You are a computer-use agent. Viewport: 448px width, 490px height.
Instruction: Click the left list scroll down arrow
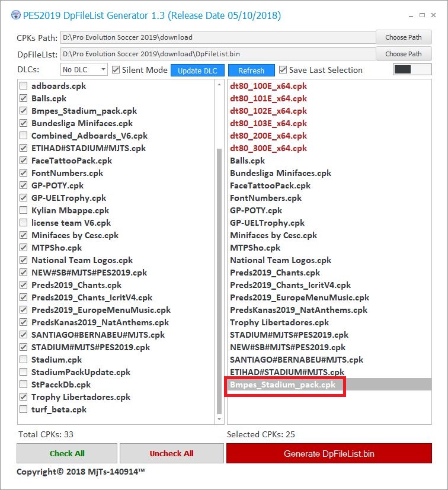[x=219, y=419]
